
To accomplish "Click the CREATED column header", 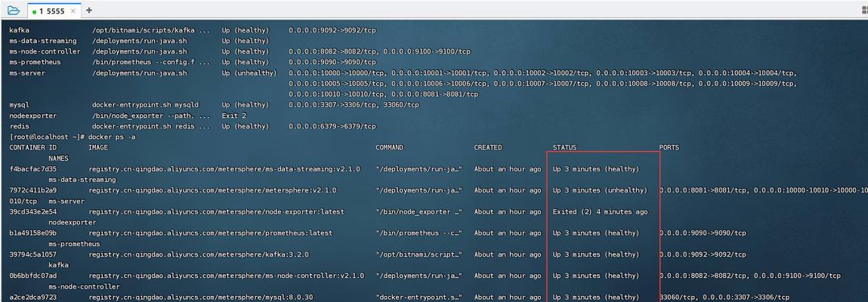I will [488, 148].
